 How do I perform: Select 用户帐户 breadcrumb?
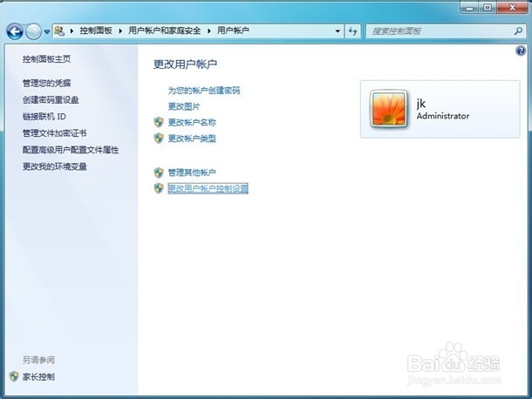233,30
